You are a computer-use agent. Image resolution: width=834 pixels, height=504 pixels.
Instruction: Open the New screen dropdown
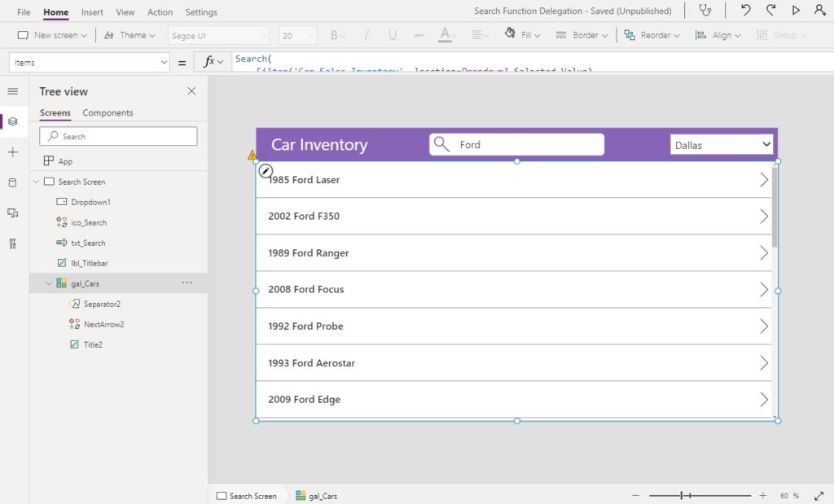click(x=52, y=35)
